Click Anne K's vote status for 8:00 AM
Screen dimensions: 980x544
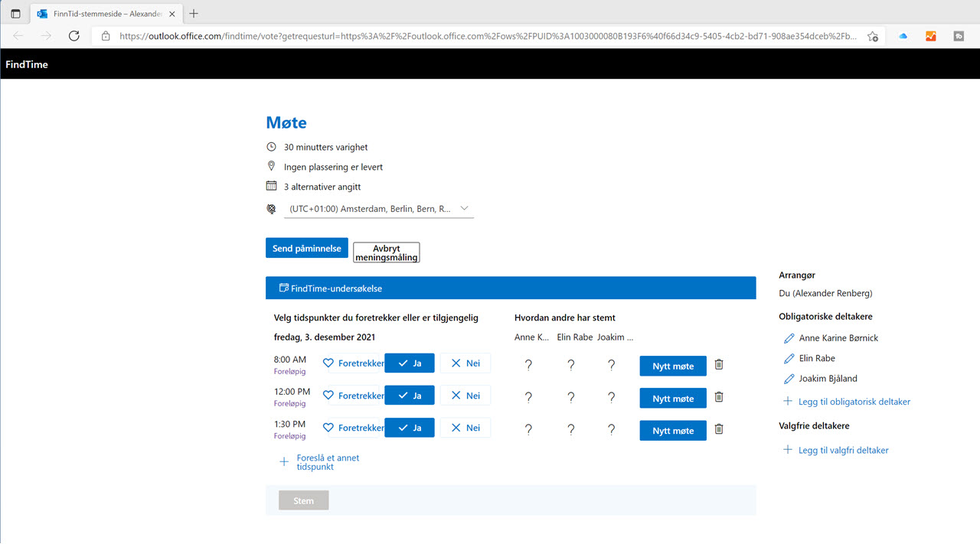(528, 366)
